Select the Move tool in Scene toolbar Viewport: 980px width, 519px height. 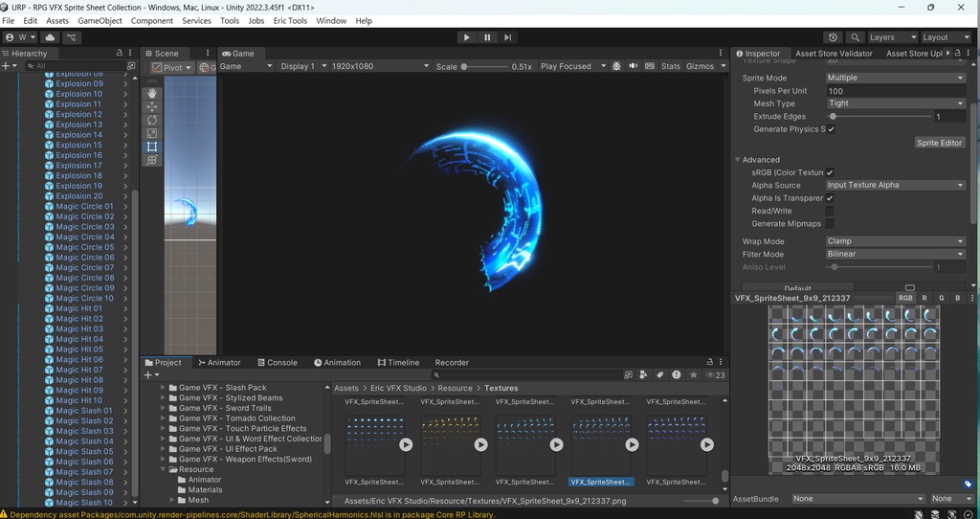[x=152, y=107]
